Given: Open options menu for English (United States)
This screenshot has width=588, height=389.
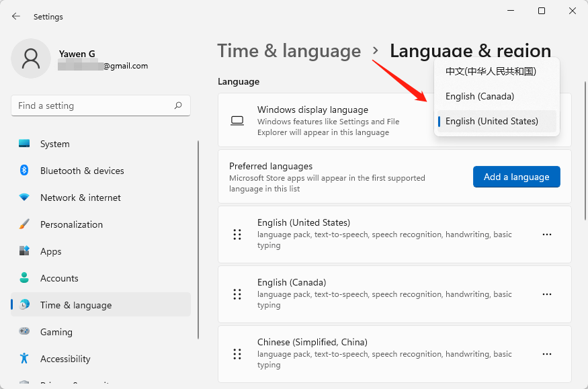Looking at the screenshot, I should coord(547,234).
